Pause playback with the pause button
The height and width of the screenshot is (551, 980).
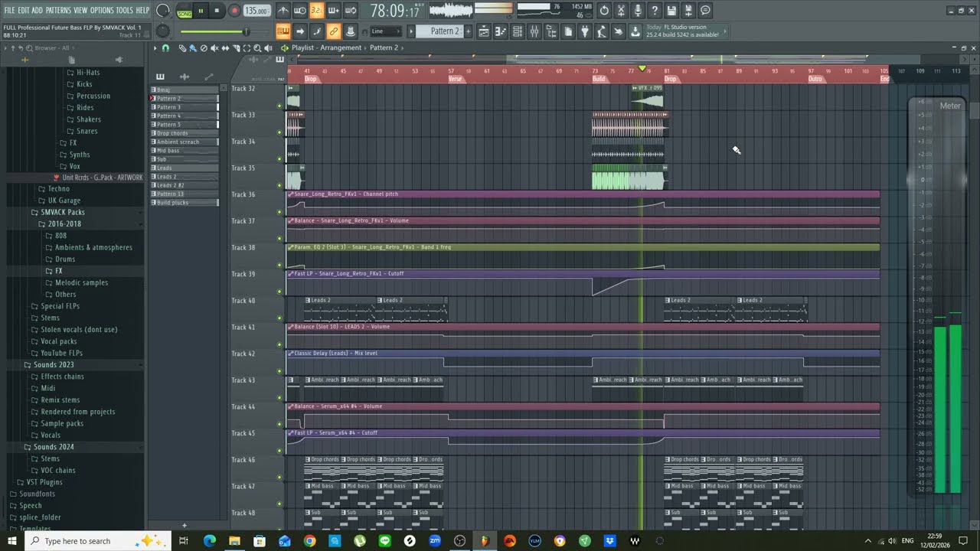point(201,11)
